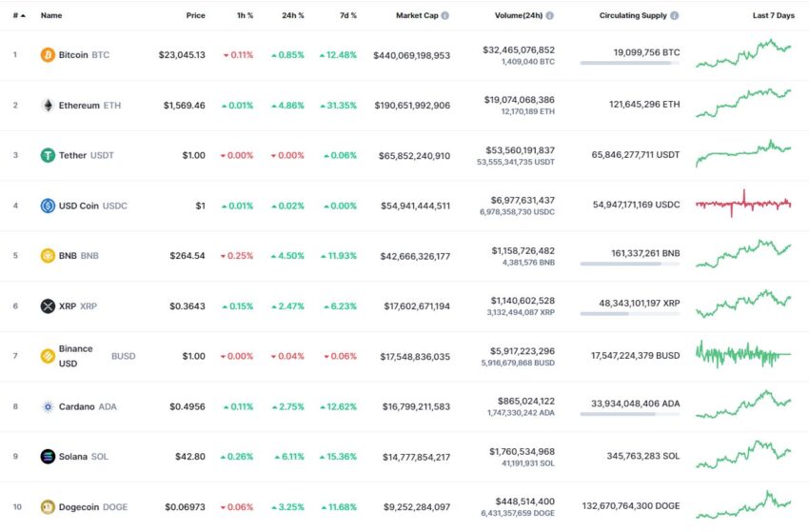
Task: Sort by rank using the # arrow
Action: tap(19, 15)
